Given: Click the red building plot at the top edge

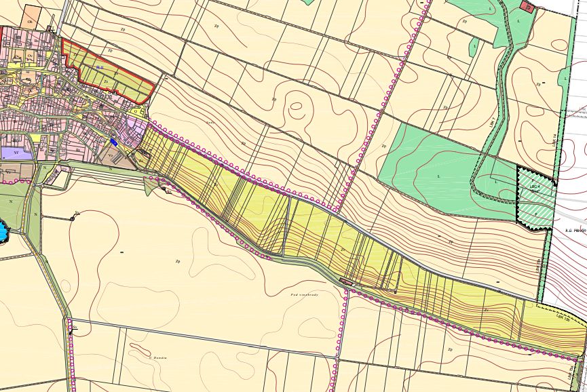Looking at the screenshot, I should (x=527, y=6).
